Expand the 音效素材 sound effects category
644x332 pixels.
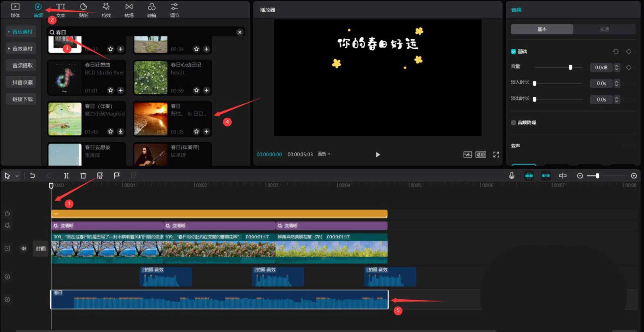click(21, 49)
